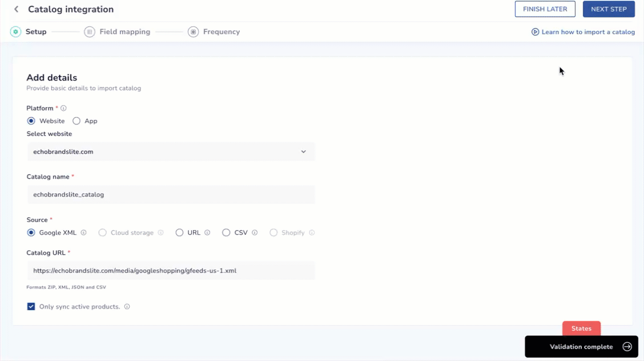Click the red States button

pos(581,328)
